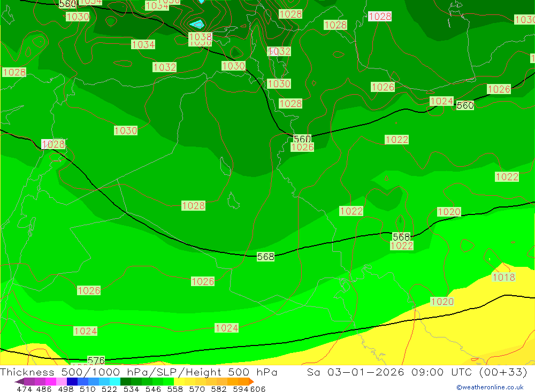The width and height of the screenshot is (535, 392).
Task: Pick the purple arrow end of legend
Action: coord(19,381)
